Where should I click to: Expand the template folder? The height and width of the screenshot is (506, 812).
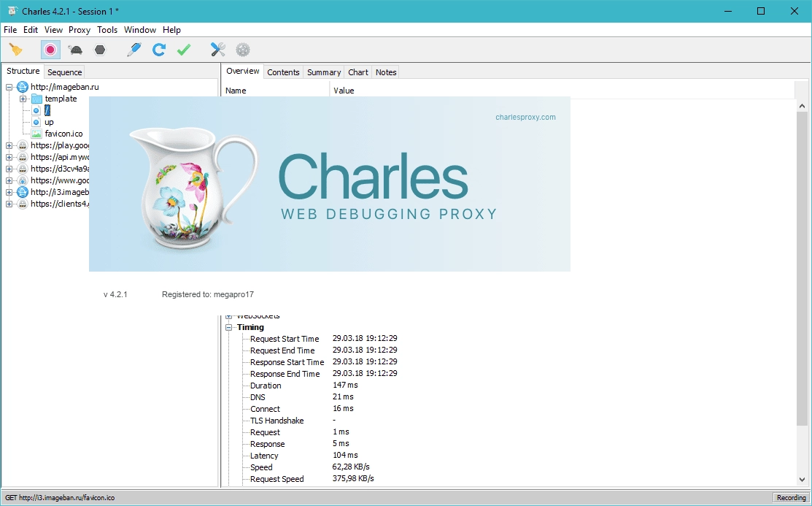23,99
